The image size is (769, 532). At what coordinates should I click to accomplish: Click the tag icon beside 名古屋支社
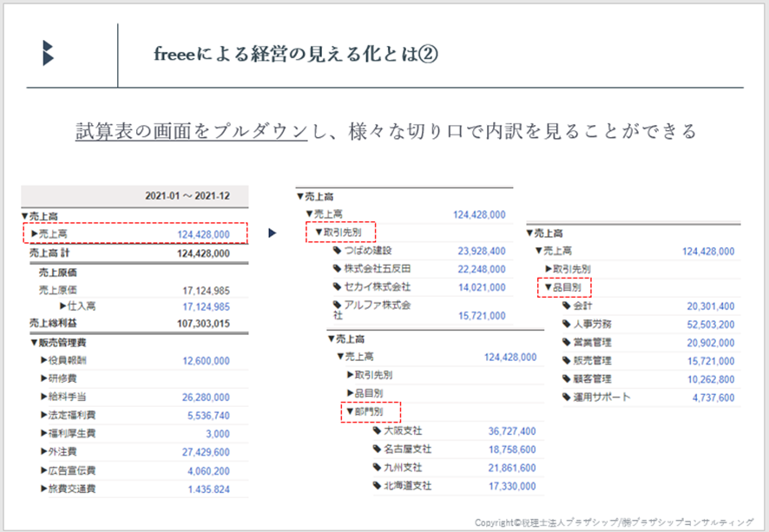pyautogui.click(x=377, y=449)
